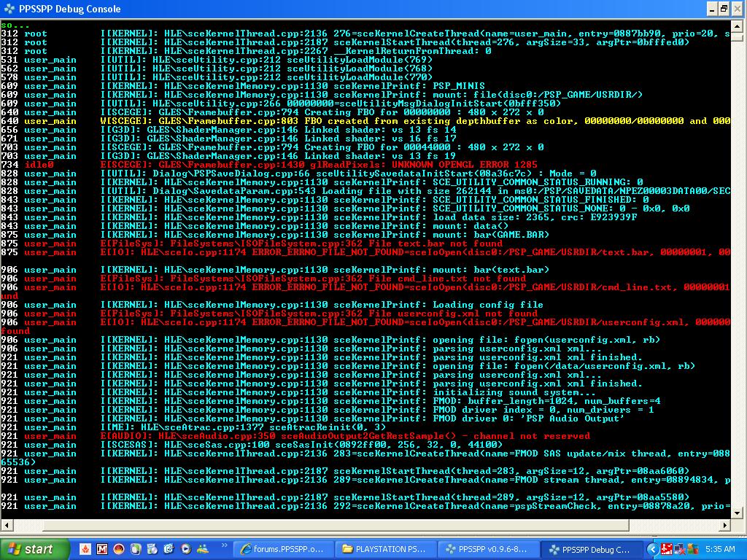Restore down the Debug Console window
The width and height of the screenshot is (747, 560).
tap(724, 9)
